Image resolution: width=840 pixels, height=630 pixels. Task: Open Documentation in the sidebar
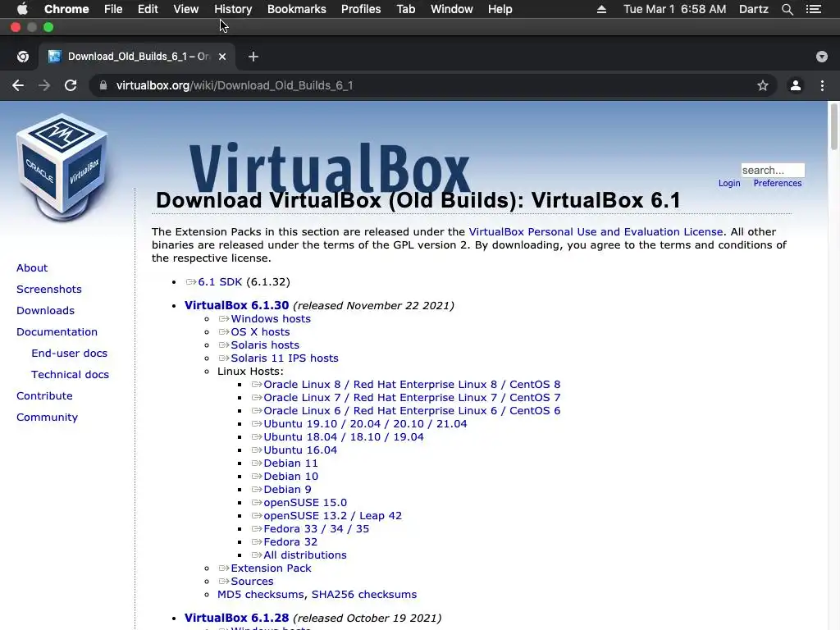[57, 332]
